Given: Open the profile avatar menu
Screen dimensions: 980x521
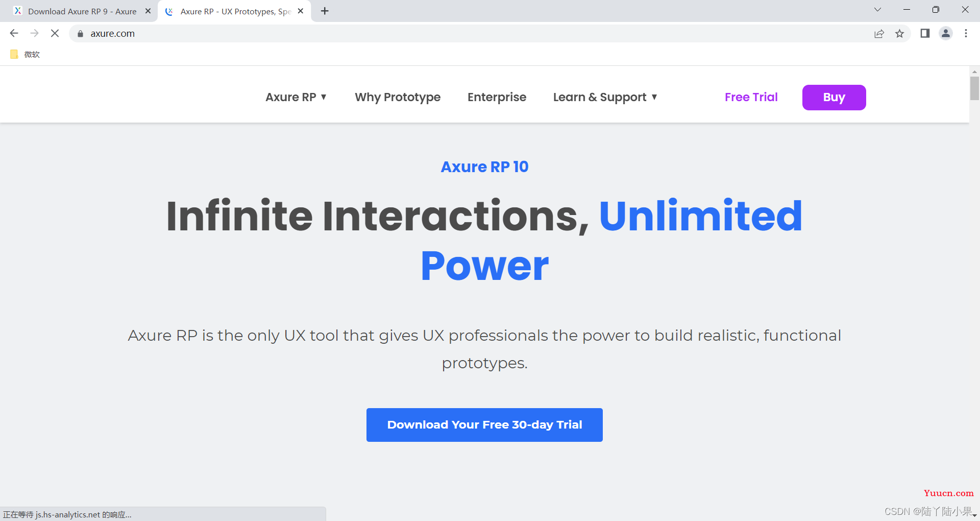Looking at the screenshot, I should [946, 33].
